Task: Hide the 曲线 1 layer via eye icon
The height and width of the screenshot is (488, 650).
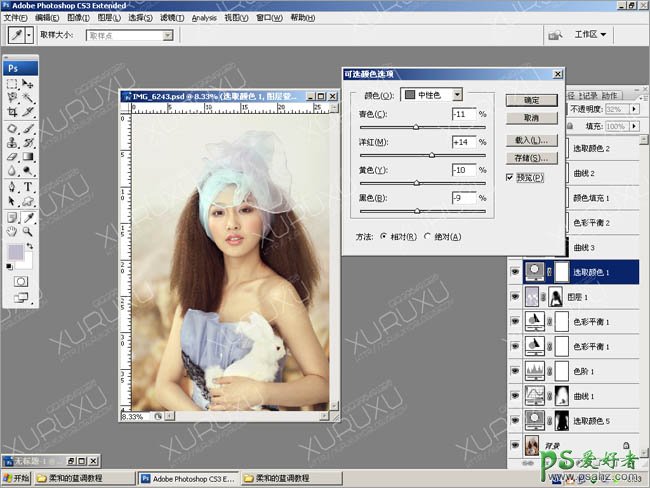Action: pyautogui.click(x=516, y=396)
